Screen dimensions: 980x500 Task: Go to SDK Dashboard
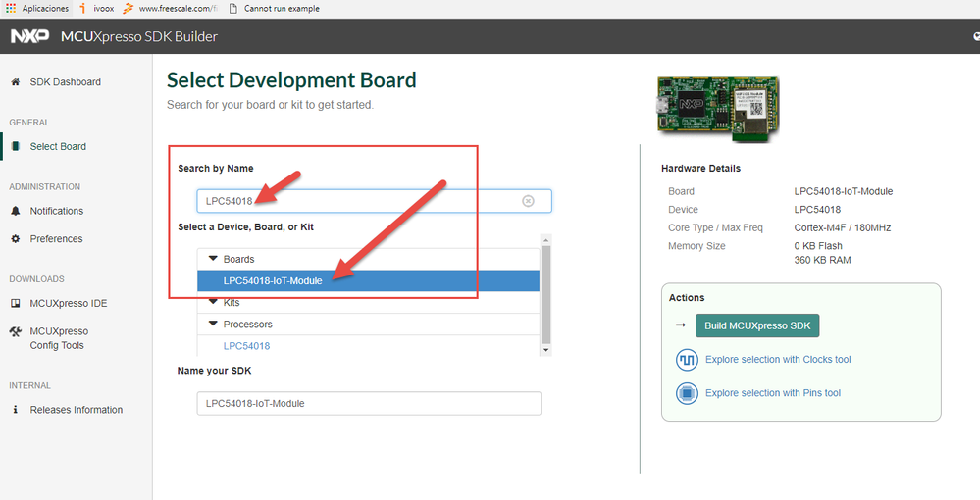[x=65, y=82]
